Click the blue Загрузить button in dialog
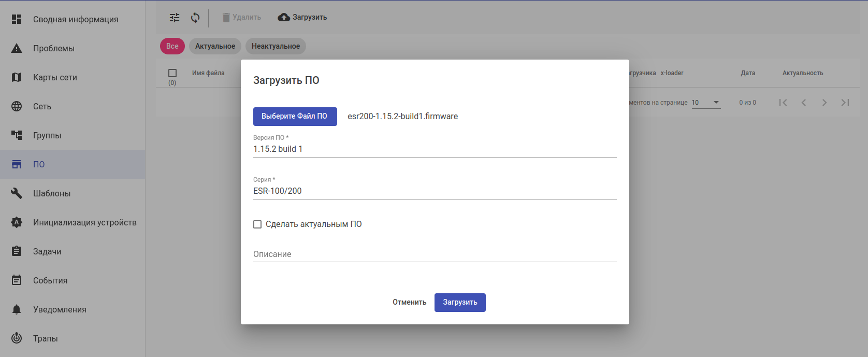Viewport: 868px width, 357px height. (460, 302)
